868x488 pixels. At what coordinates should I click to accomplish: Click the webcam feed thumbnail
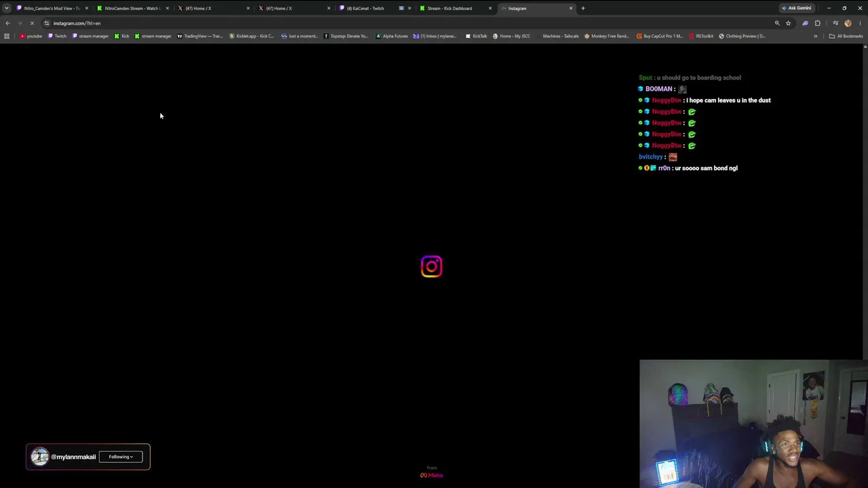753,424
